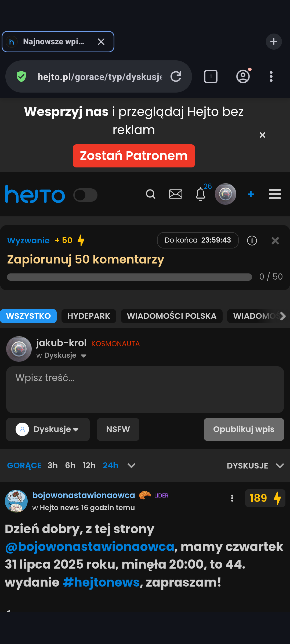
Task: Open the hamburger menu in Hejto header
Action: 275,194
